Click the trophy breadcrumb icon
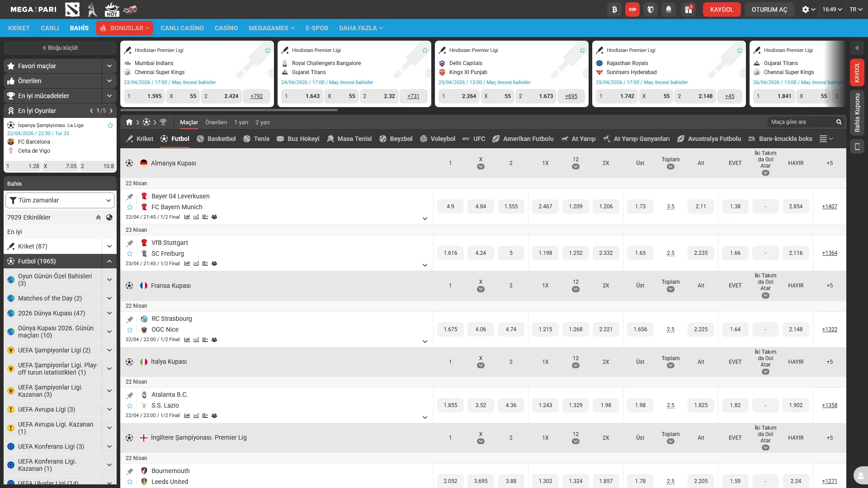 pyautogui.click(x=163, y=122)
